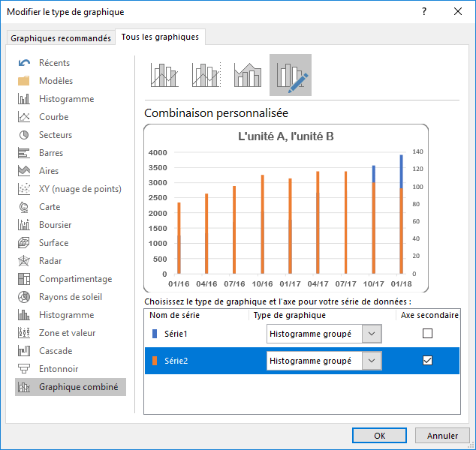Click the Modèles folder icon
Screen dimensions: 476x450
coord(24,81)
